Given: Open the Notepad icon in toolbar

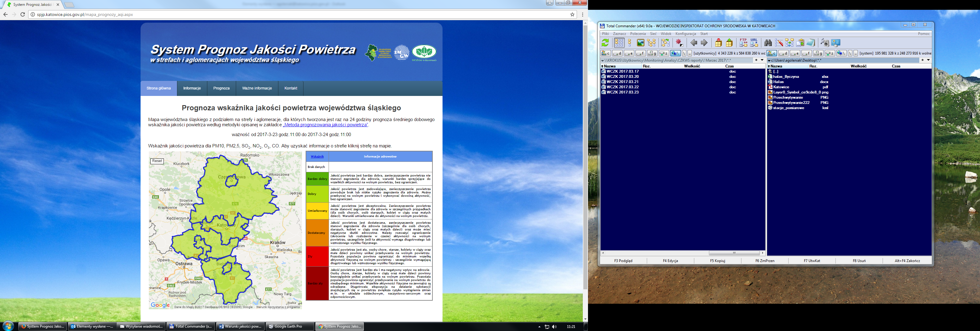Looking at the screenshot, I should tap(811, 43).
